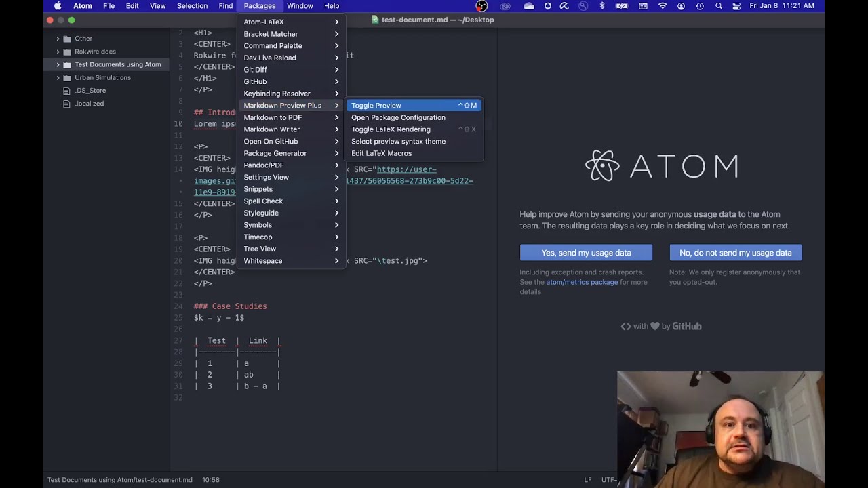Open Settings View submenu
This screenshot has width=868, height=488.
(x=291, y=177)
